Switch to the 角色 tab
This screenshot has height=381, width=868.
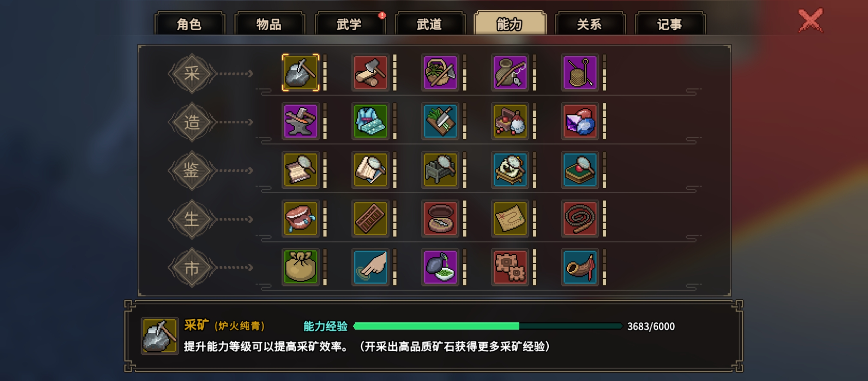coord(189,24)
